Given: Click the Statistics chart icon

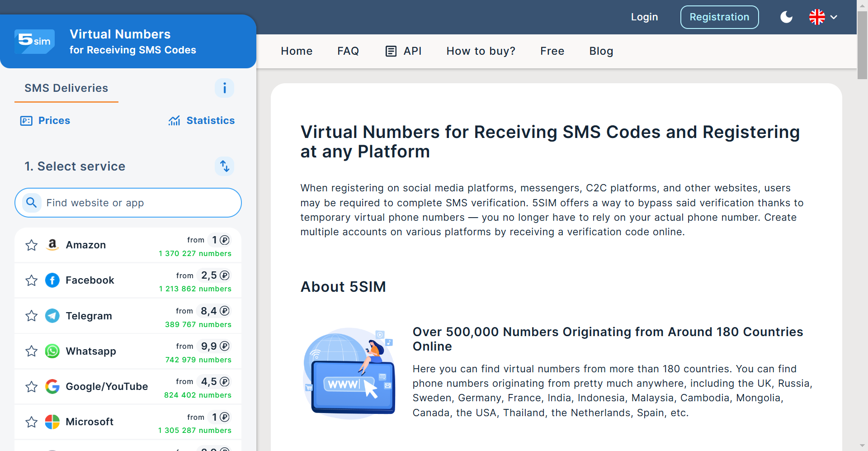Looking at the screenshot, I should pyautogui.click(x=174, y=121).
